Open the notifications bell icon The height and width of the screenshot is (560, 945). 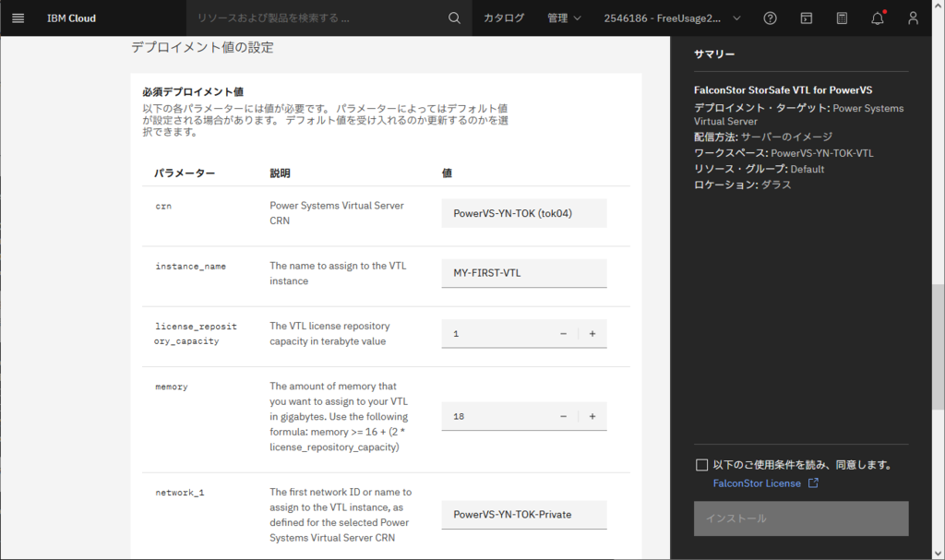click(878, 18)
